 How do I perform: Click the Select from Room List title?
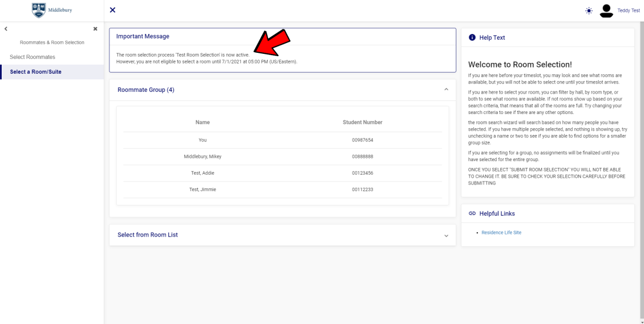pos(147,235)
